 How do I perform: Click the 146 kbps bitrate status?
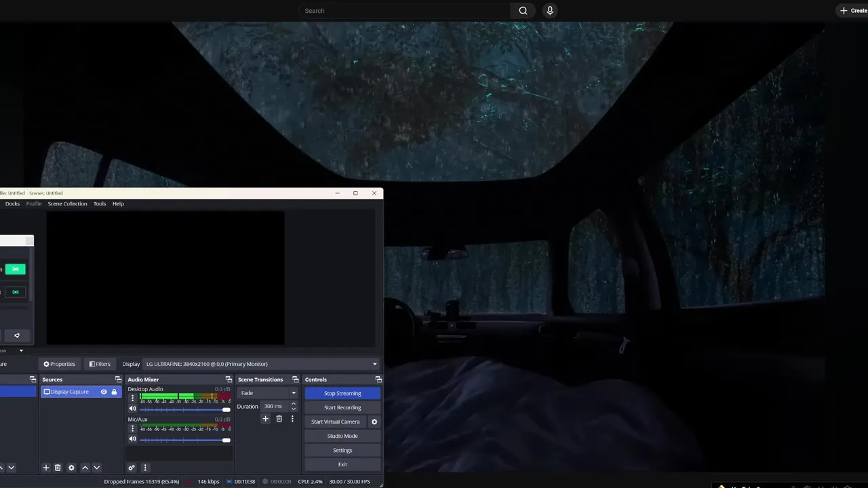[208, 481]
